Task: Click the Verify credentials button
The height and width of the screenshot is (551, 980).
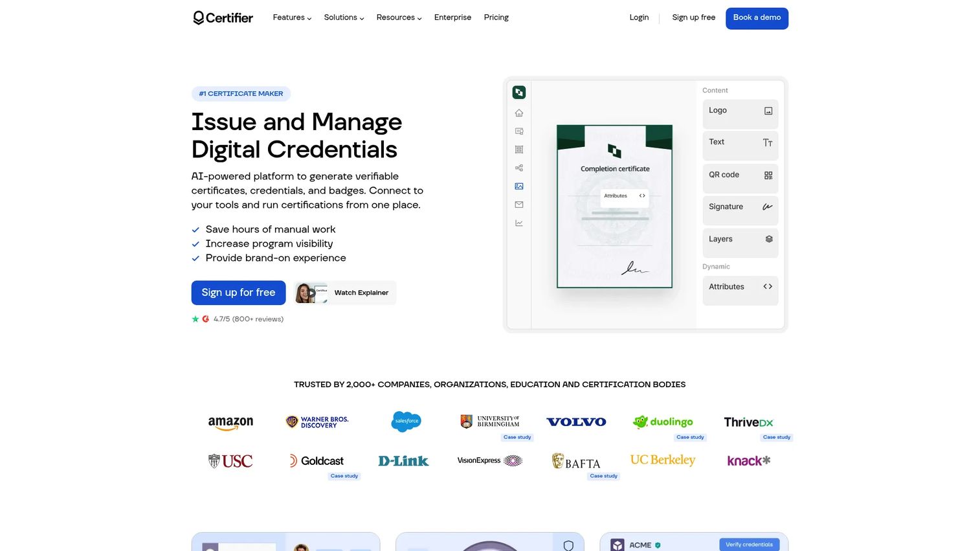Action: click(x=749, y=545)
